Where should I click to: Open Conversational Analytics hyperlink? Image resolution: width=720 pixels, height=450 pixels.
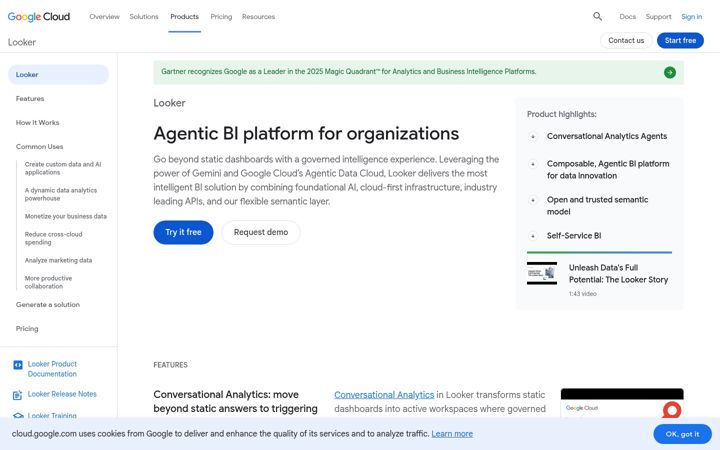tap(384, 395)
